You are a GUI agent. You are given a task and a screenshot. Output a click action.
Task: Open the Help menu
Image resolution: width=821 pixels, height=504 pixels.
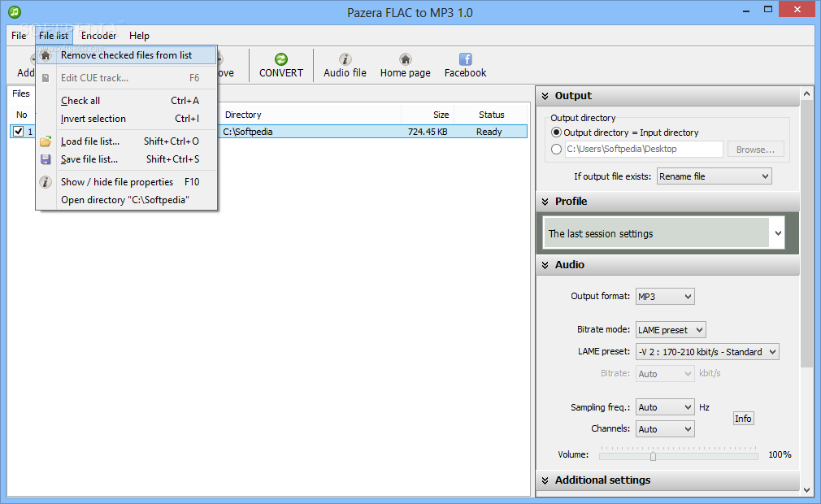click(139, 36)
